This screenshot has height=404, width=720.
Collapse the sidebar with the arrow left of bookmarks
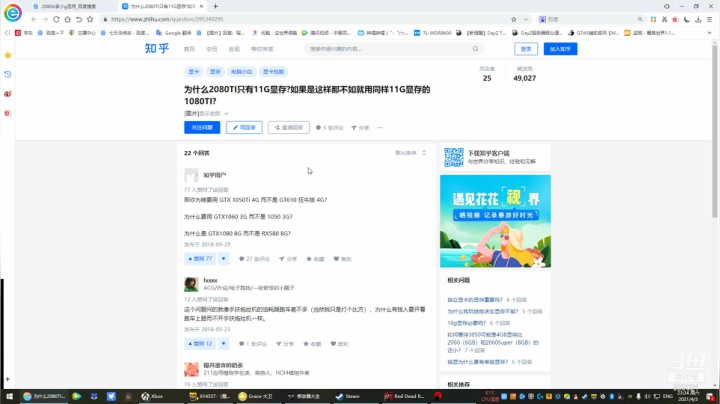coord(7,33)
